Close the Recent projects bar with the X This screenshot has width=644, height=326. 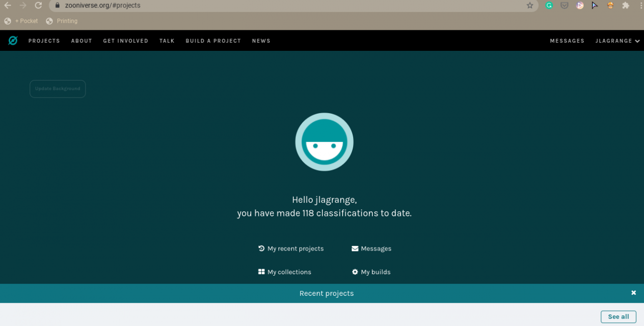click(x=633, y=293)
